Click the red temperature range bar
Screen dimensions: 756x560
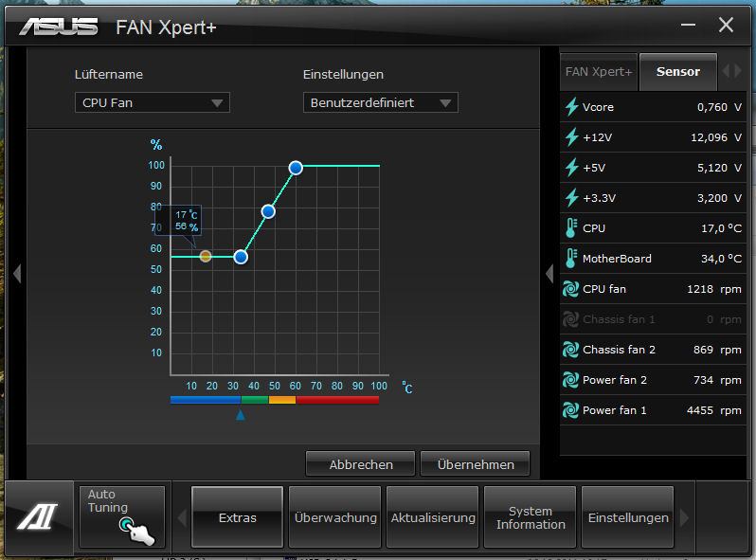point(337,399)
